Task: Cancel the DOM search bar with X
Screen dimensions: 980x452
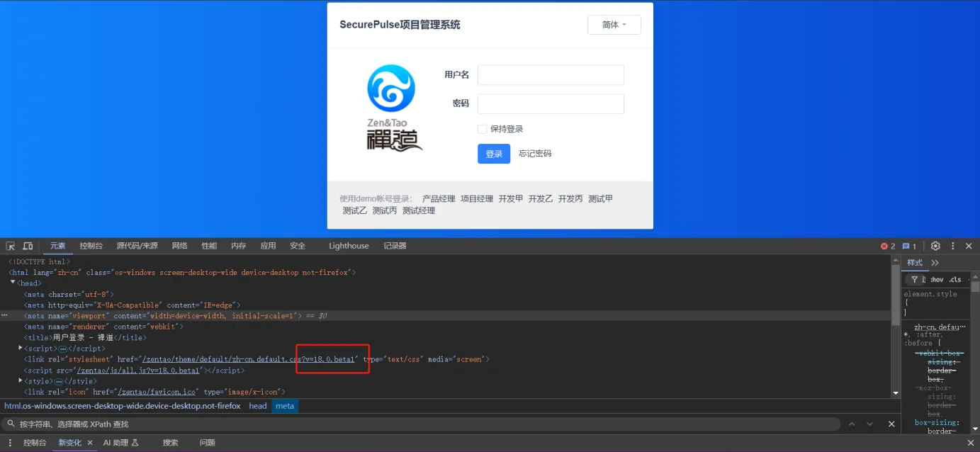Action: tap(891, 424)
